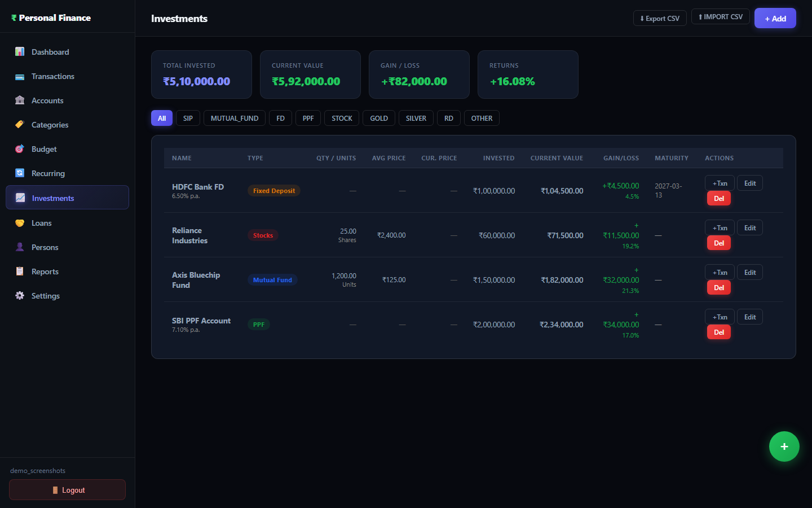Viewport: 812px width, 508px height.
Task: Click the Budget target icon
Action: coord(20,149)
